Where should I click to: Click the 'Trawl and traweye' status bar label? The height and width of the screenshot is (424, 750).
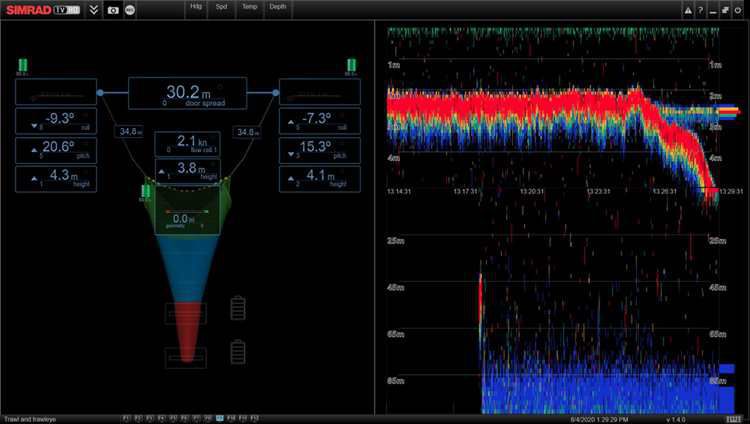[30, 419]
